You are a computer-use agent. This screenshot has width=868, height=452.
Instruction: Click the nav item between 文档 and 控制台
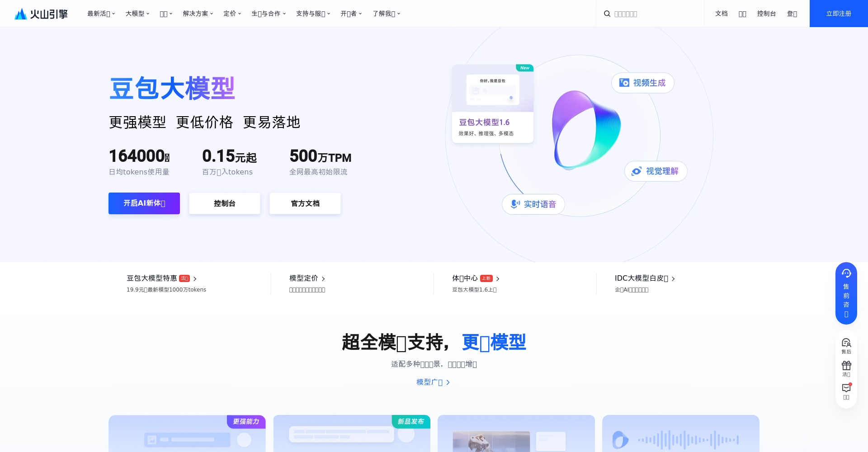[x=742, y=14]
